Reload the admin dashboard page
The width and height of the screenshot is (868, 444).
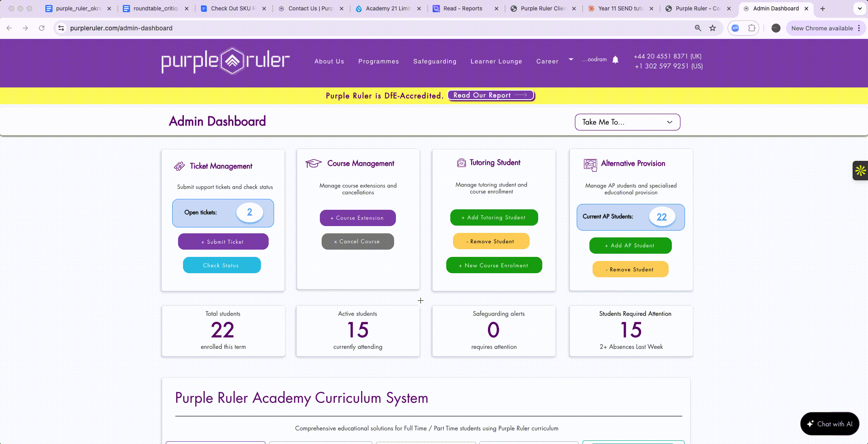42,28
